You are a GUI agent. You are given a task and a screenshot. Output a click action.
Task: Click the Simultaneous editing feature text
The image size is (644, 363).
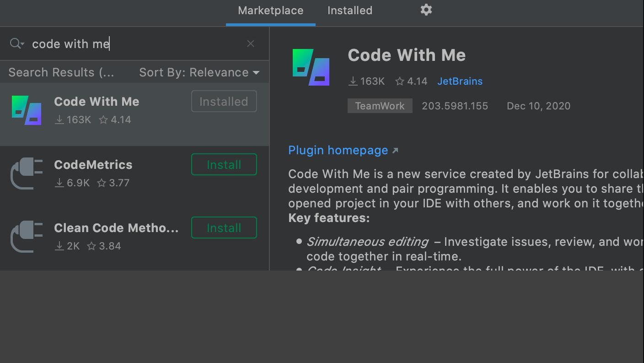click(367, 242)
